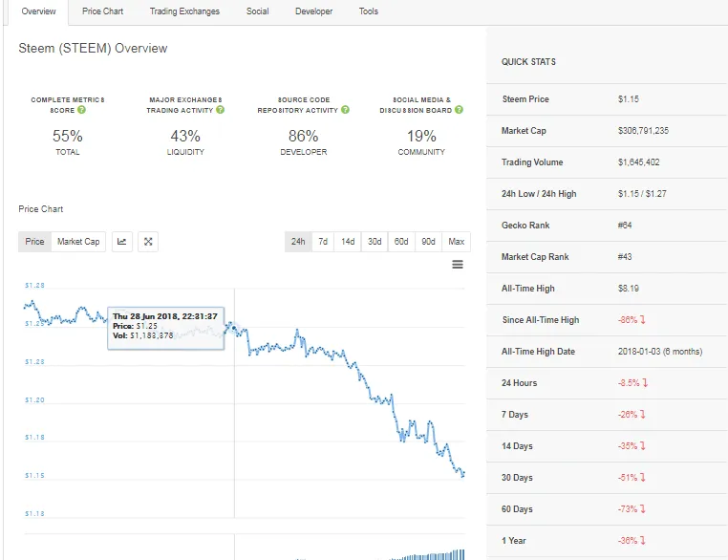Viewport: 728px width, 560px height.
Task: Click the $1.15 y-axis label
Action: coord(34,476)
